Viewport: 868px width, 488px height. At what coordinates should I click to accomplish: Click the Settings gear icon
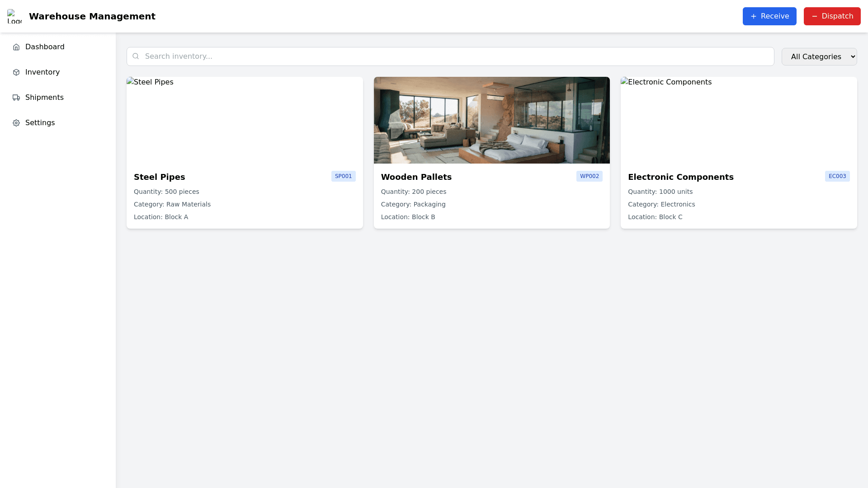(16, 123)
